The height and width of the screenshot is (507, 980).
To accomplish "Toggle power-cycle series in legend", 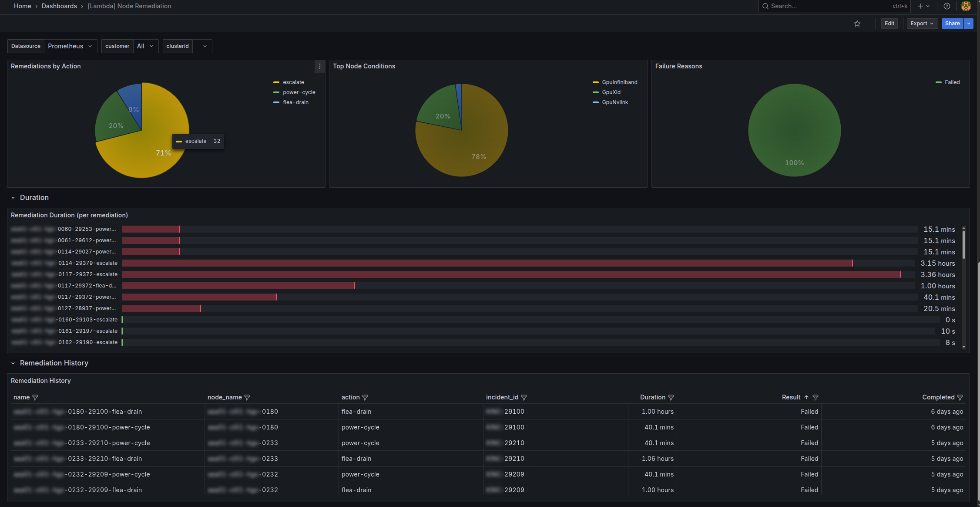I will tap(299, 92).
